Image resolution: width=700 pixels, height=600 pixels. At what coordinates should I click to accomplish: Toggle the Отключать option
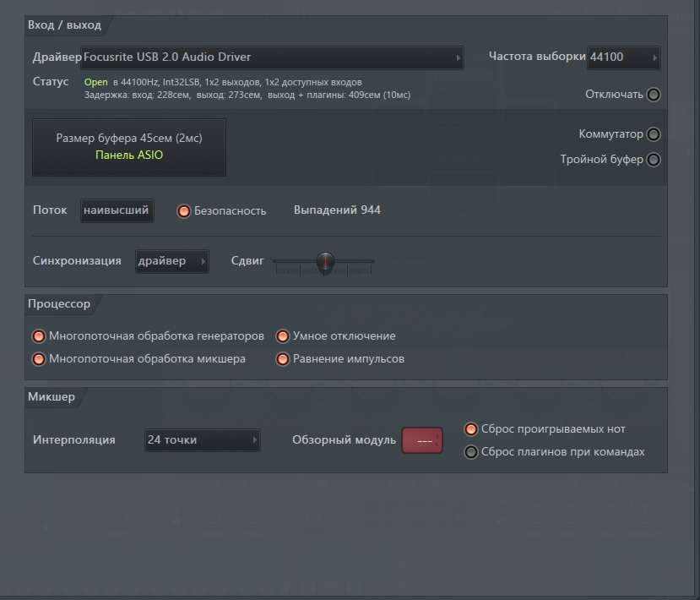653,95
